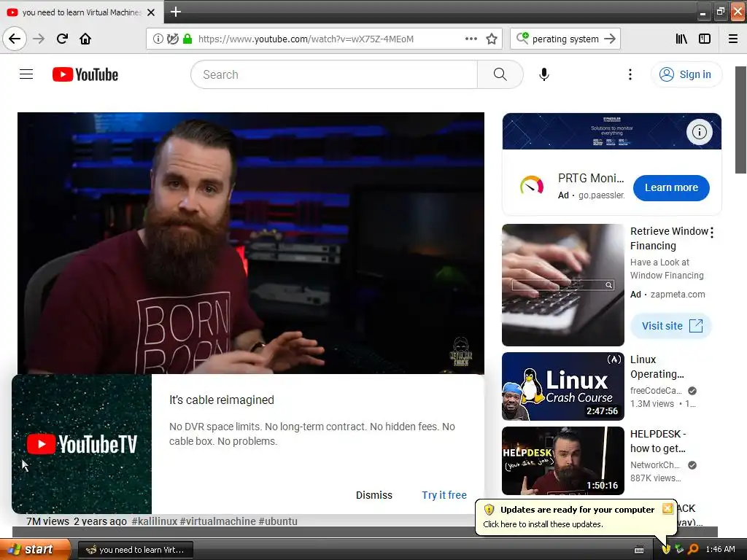
Task: Select the Firefox taskbar button 'you need to learn Virt...'
Action: (135, 550)
